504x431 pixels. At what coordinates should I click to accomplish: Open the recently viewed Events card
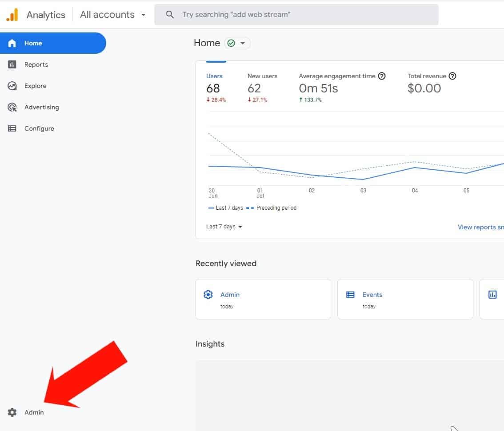point(405,299)
